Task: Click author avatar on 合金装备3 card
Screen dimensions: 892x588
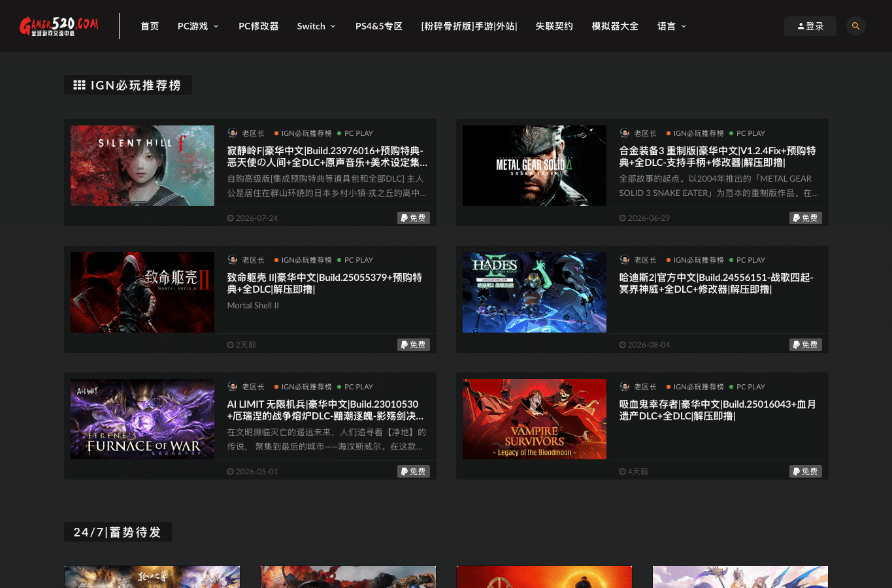Action: pyautogui.click(x=625, y=133)
